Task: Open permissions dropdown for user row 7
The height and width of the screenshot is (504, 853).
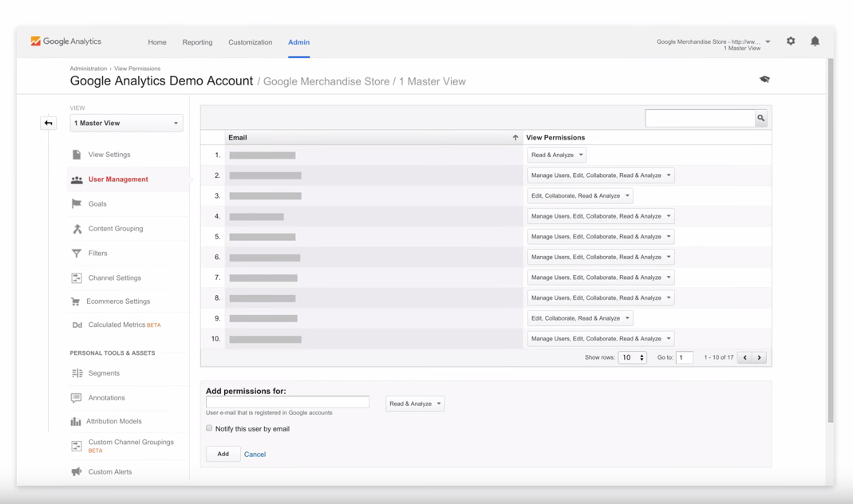Action: coord(601,278)
